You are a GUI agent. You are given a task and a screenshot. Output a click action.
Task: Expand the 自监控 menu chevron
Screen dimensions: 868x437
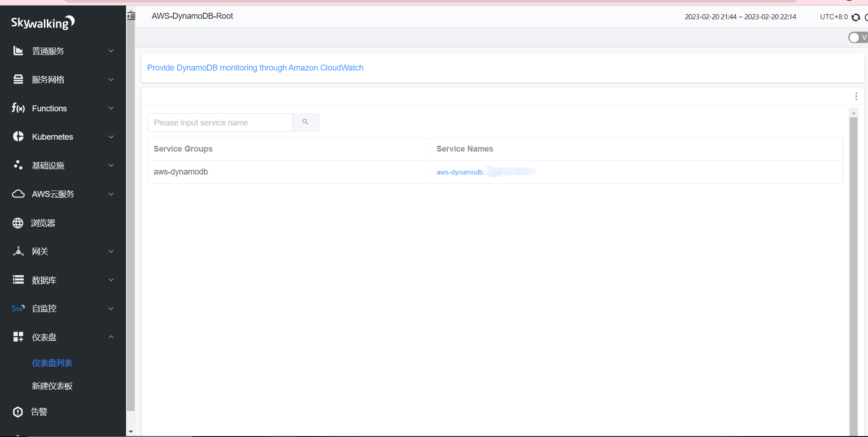click(111, 308)
